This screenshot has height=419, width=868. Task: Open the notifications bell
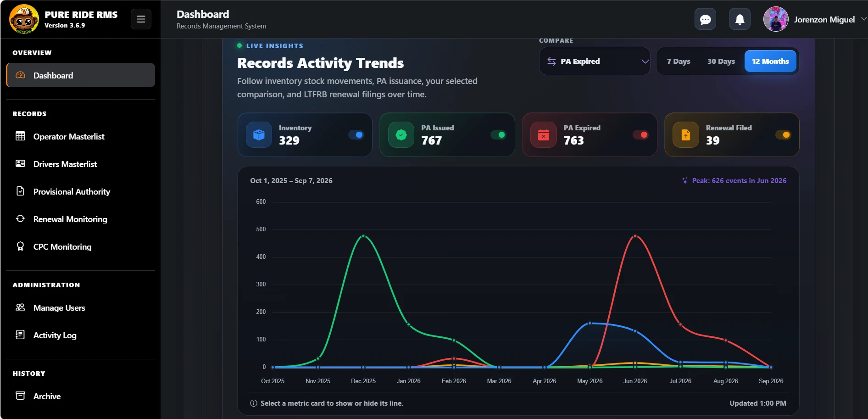click(x=740, y=19)
